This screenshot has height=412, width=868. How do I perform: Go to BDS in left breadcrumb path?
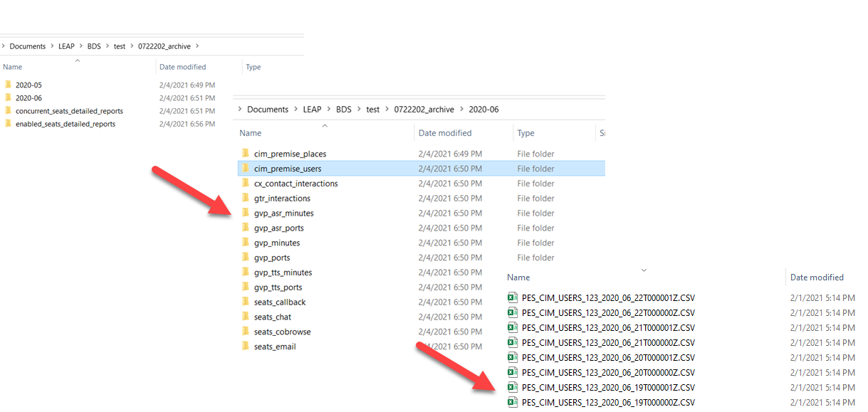pyautogui.click(x=94, y=46)
